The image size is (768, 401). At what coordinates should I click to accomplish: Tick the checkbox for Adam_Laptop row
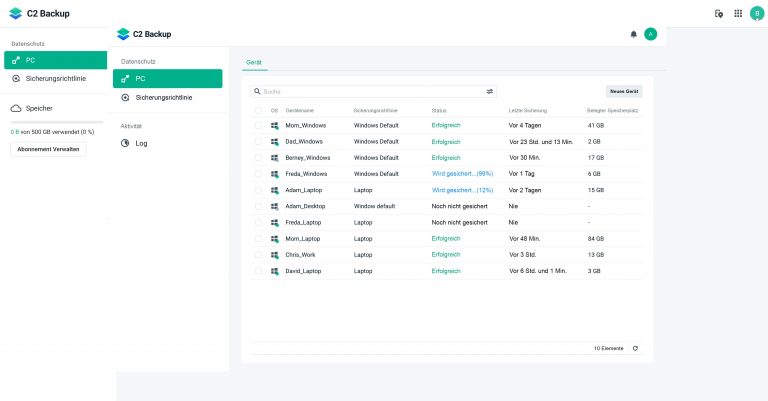coord(258,190)
